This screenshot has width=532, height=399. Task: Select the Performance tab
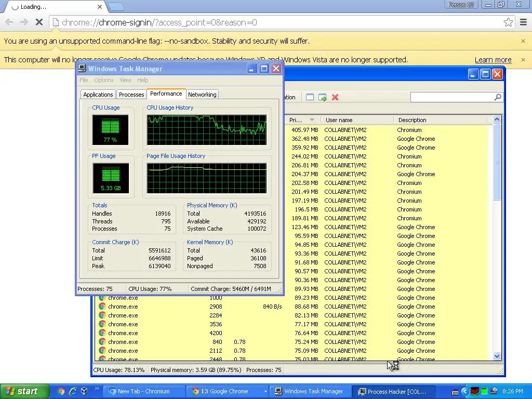166,94
